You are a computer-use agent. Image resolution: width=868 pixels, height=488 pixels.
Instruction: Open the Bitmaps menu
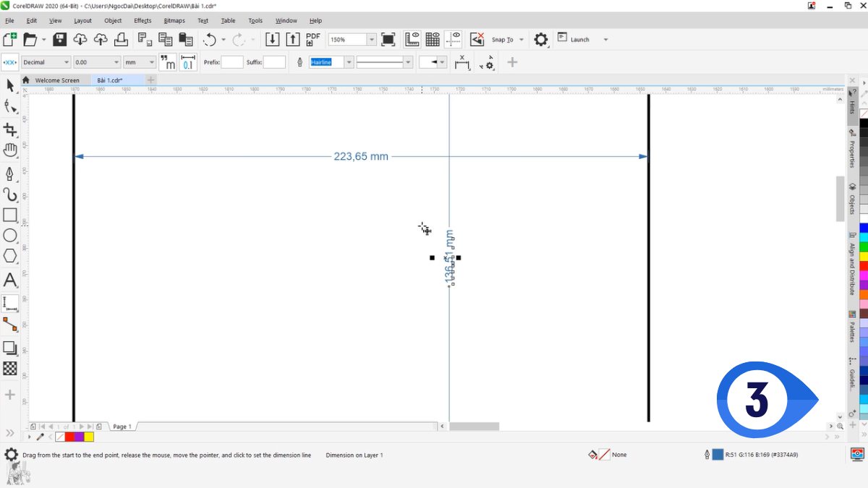point(174,20)
